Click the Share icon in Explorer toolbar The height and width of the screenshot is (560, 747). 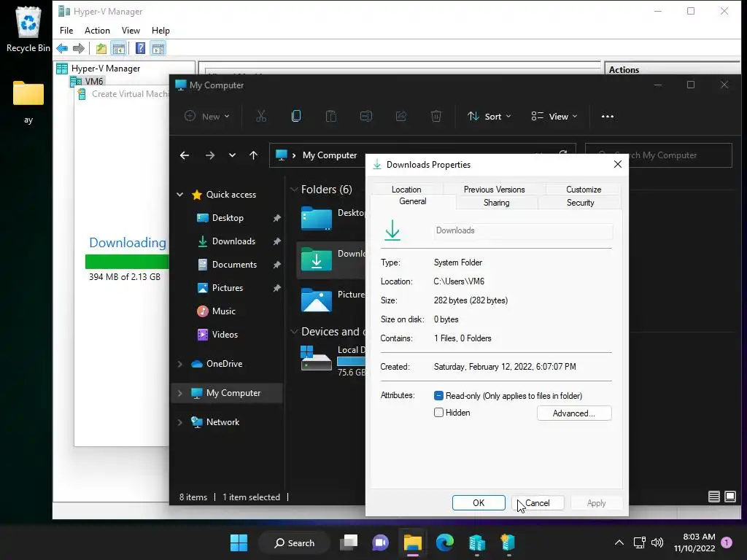401,116
